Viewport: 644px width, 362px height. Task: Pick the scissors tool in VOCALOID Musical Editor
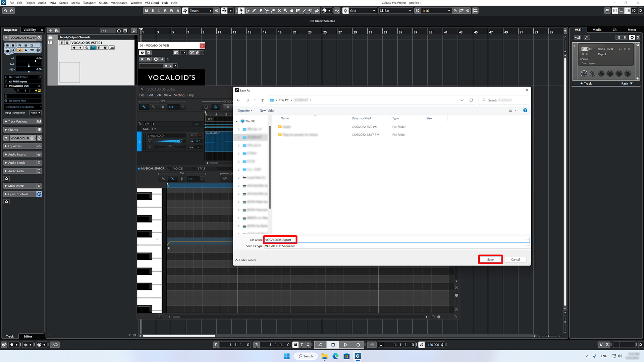click(182, 179)
